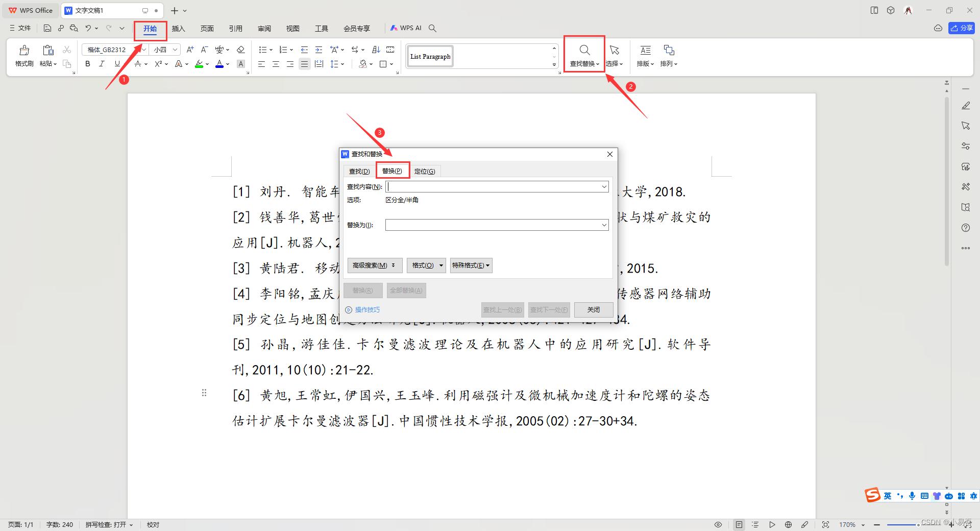This screenshot has width=980, height=531.
Task: Click the spell check (拼写检查) status item
Action: (x=109, y=524)
